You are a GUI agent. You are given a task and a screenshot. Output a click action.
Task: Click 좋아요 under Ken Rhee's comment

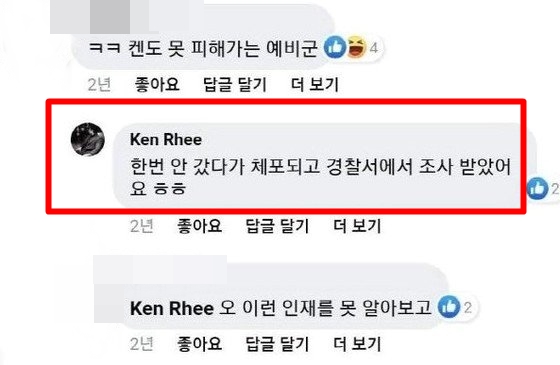[x=199, y=226]
